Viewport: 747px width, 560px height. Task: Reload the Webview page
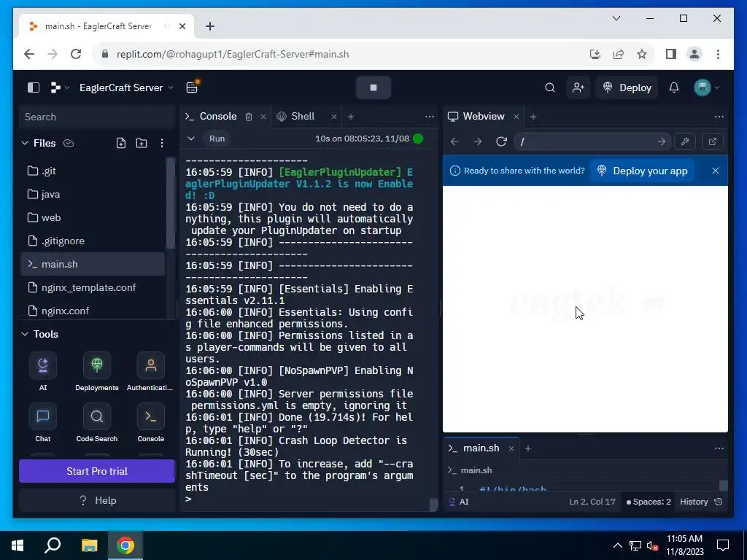pos(501,141)
